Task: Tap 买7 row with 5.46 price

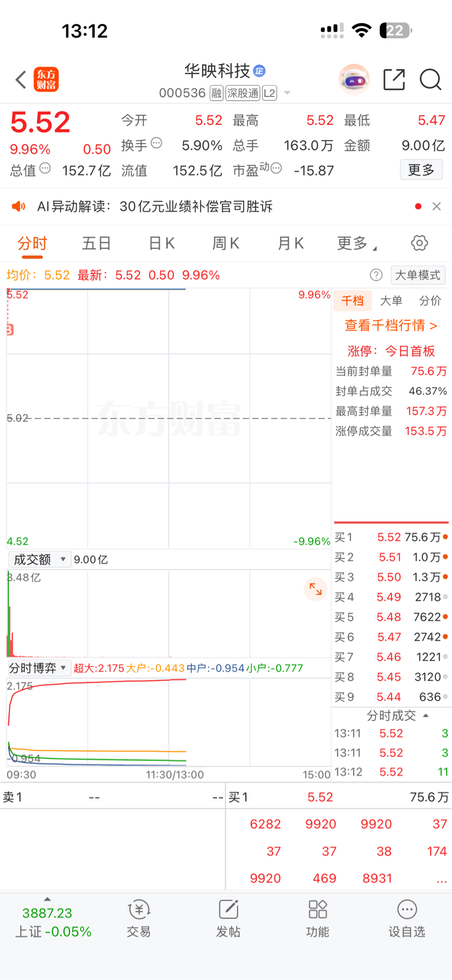Action: point(391,657)
